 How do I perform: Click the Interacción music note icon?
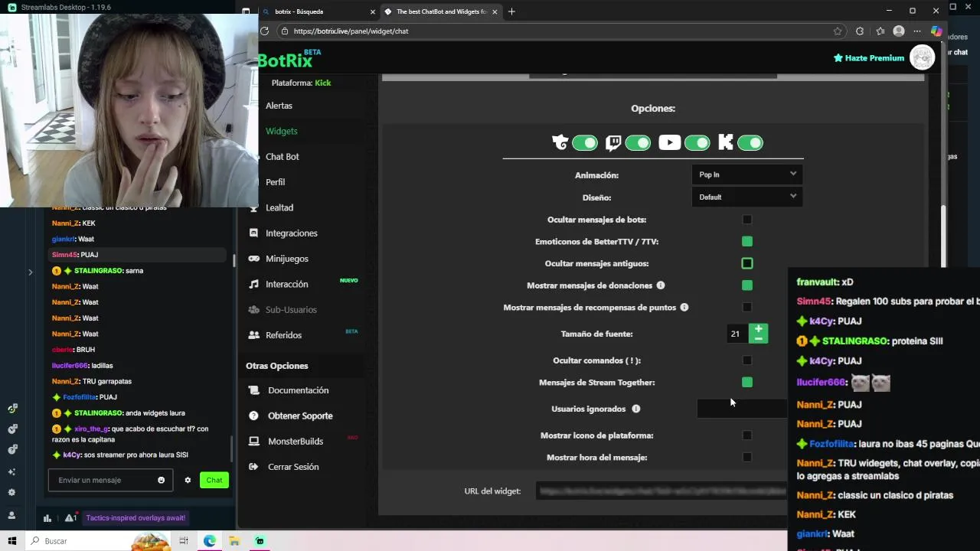(254, 284)
